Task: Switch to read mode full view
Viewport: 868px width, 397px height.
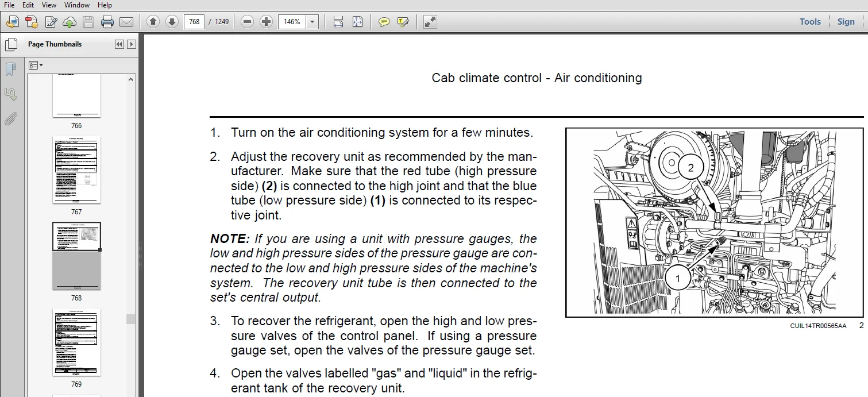Action: (430, 22)
